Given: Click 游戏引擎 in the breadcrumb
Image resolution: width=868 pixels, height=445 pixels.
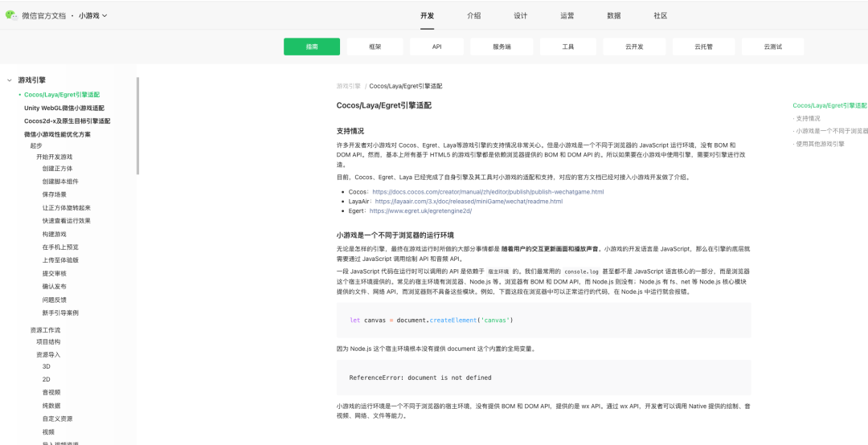Looking at the screenshot, I should [x=348, y=86].
